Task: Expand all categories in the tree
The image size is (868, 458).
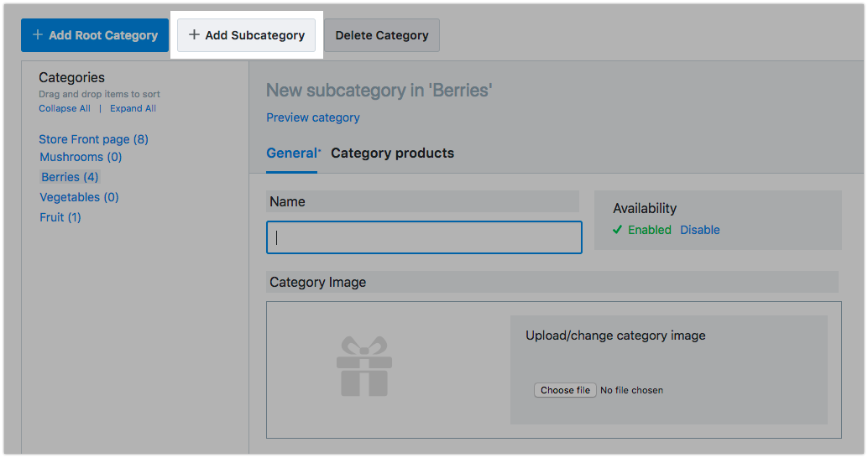Action: tap(133, 108)
